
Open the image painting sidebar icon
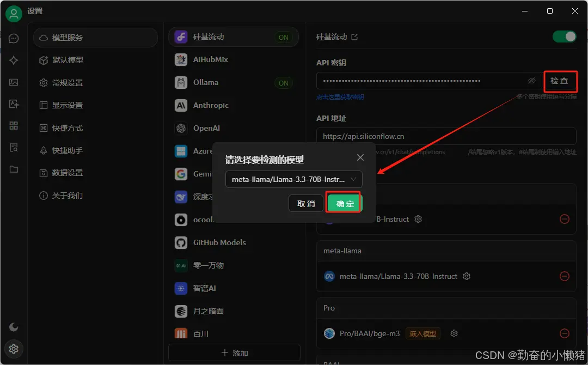tap(14, 82)
